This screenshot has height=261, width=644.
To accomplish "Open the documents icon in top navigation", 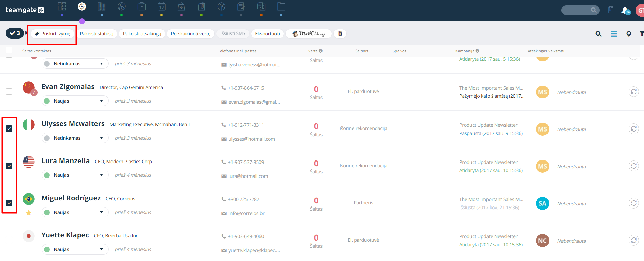I will [x=261, y=6].
